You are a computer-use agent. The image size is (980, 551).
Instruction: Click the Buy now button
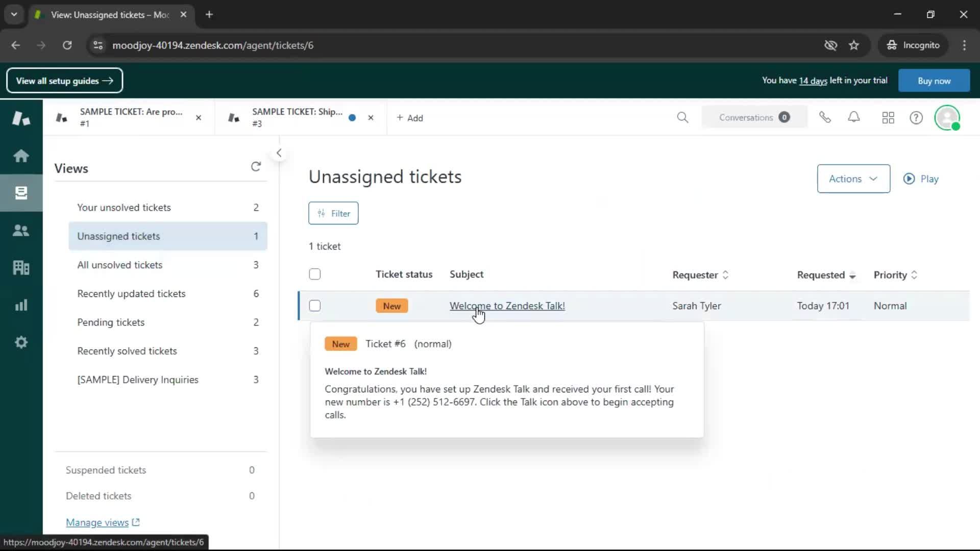(934, 81)
